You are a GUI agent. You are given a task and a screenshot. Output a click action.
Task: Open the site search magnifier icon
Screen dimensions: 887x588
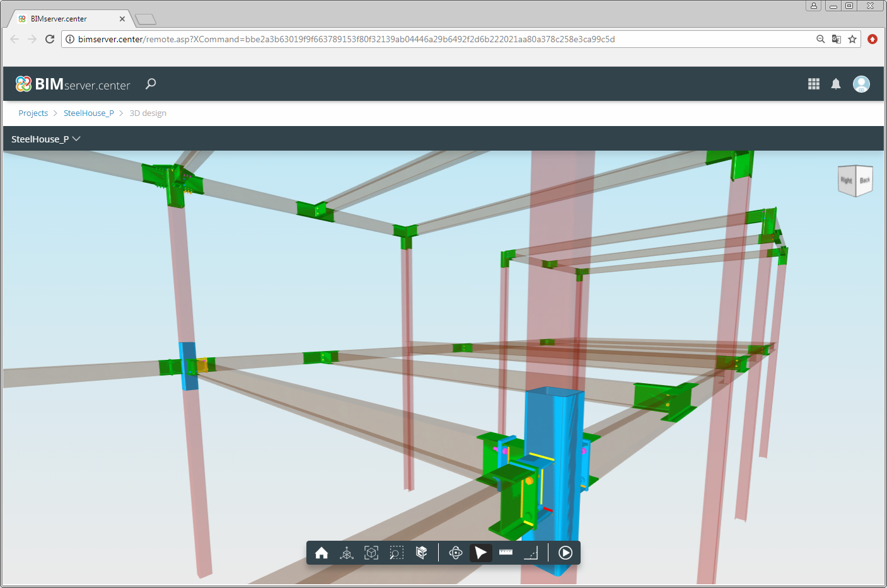click(151, 84)
